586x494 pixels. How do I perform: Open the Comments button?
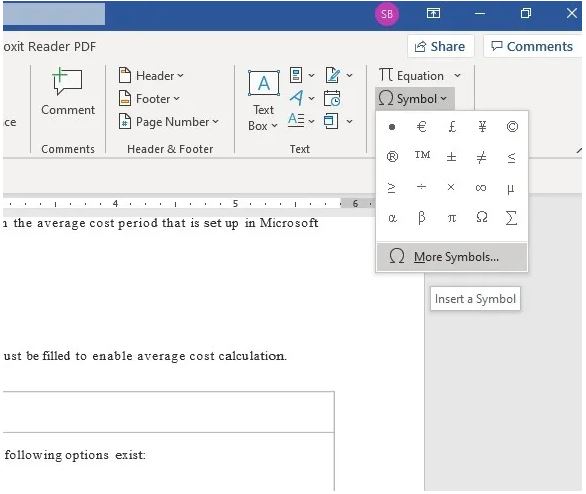point(532,46)
